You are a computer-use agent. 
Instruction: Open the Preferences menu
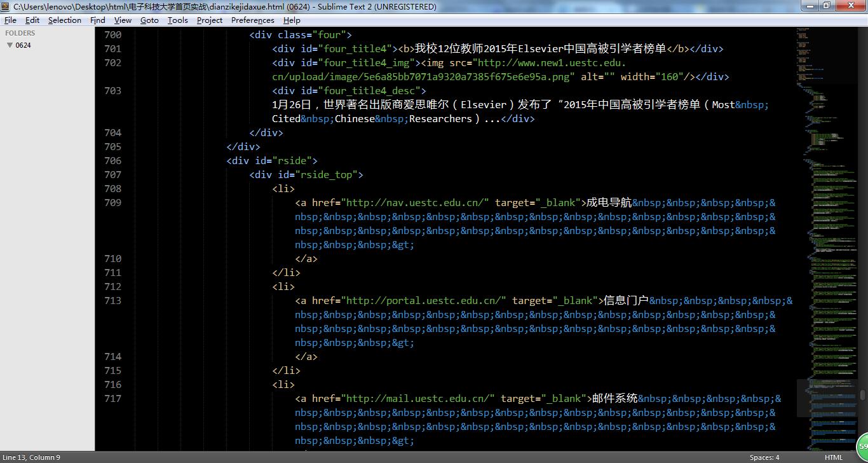[x=253, y=20]
